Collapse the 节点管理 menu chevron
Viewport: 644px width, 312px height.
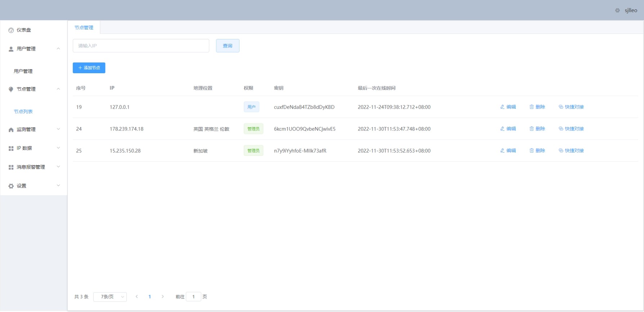(x=58, y=89)
